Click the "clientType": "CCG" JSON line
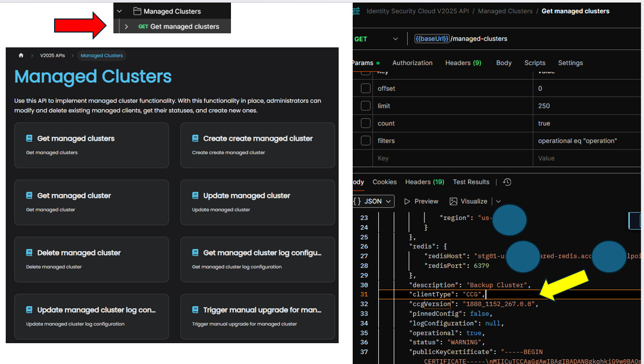Screen dimensions: 644x364 point(447,295)
